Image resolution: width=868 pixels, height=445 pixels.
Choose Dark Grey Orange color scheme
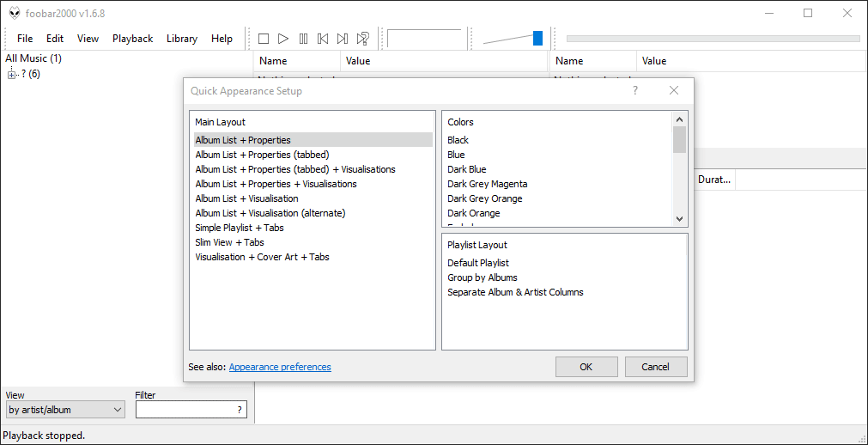(559, 198)
